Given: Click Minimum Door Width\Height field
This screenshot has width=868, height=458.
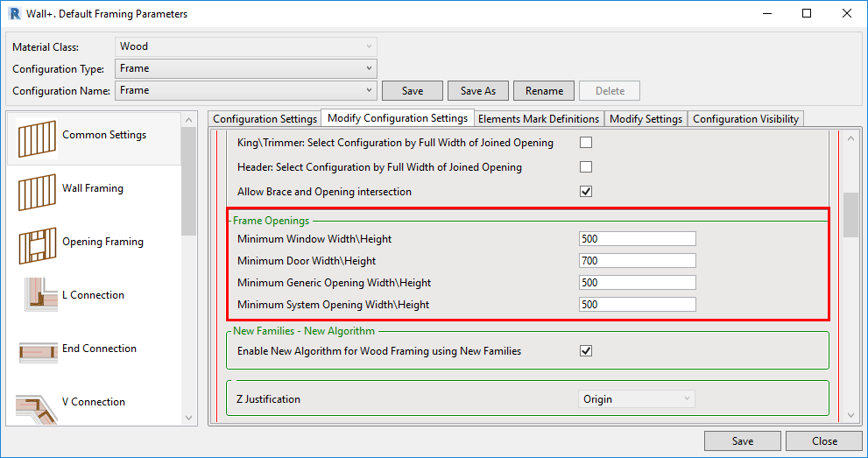Looking at the screenshot, I should coord(637,261).
